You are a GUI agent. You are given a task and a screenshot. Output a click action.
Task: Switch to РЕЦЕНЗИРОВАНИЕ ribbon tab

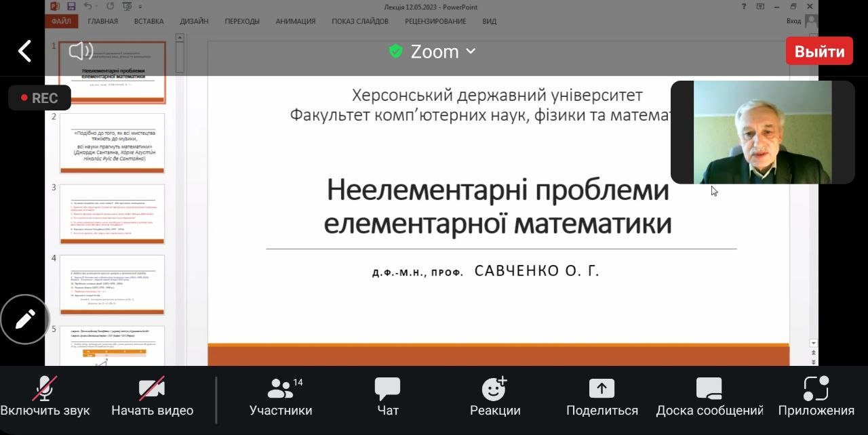pyautogui.click(x=435, y=21)
